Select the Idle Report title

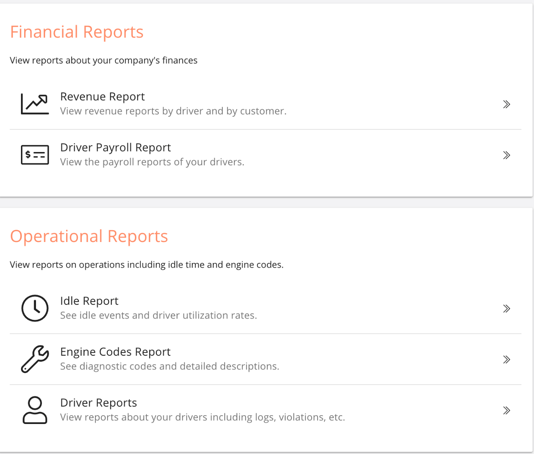tap(89, 301)
